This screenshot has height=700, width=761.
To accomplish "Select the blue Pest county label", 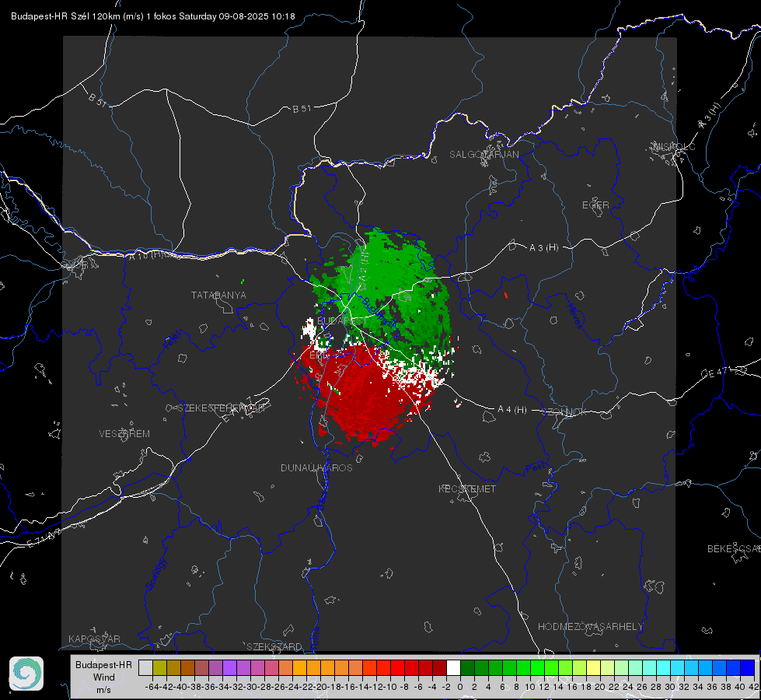I will click(x=535, y=467).
